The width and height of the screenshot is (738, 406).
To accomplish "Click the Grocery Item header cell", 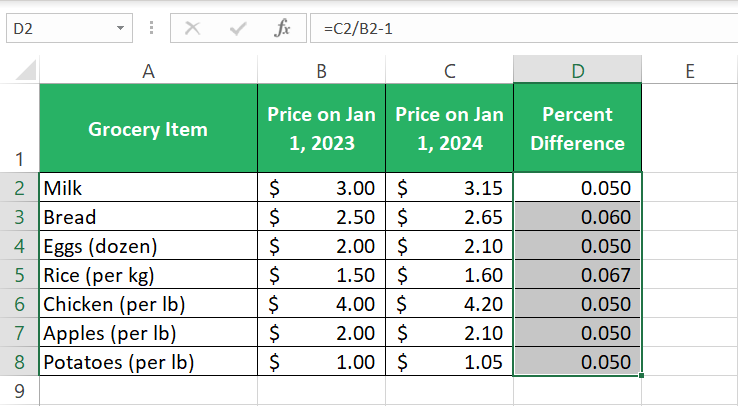I will tap(148, 128).
